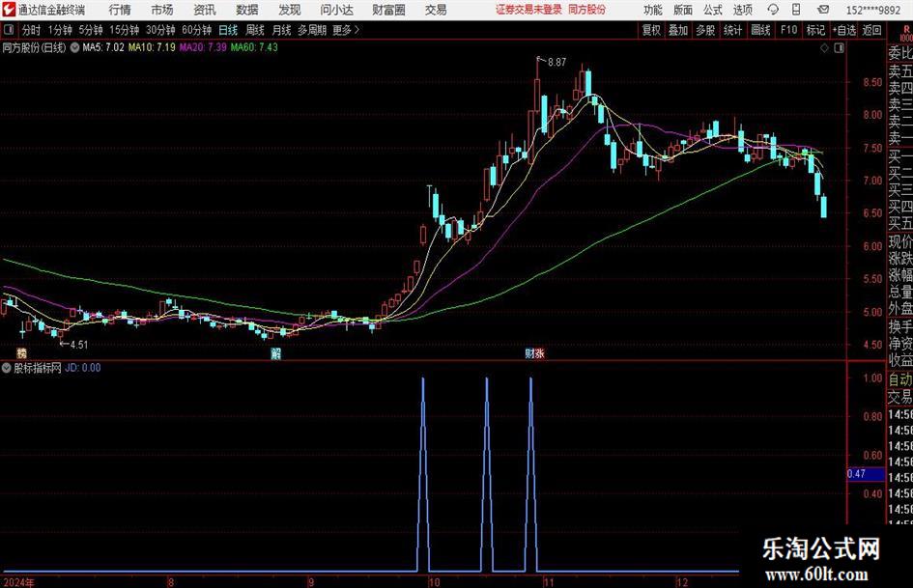Click the 返回 back button
Image resolution: width=913 pixels, height=588 pixels.
coord(871,30)
